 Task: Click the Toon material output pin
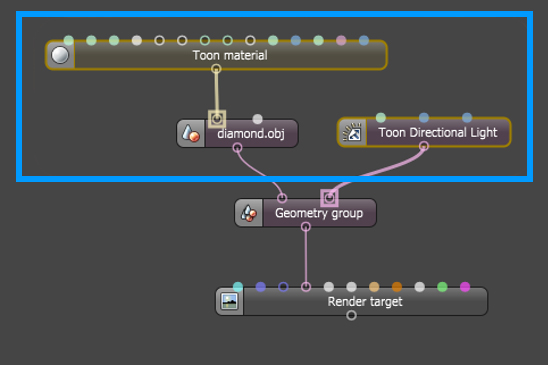[216, 69]
